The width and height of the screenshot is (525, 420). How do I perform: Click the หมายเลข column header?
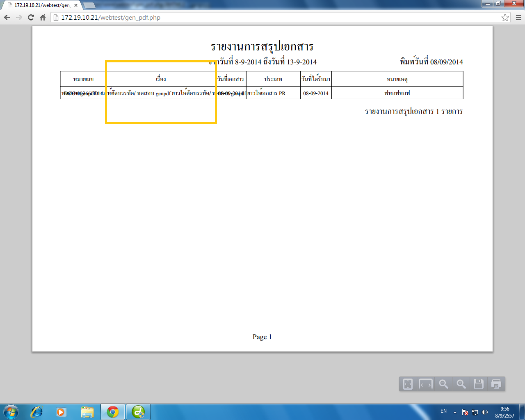pyautogui.click(x=83, y=79)
